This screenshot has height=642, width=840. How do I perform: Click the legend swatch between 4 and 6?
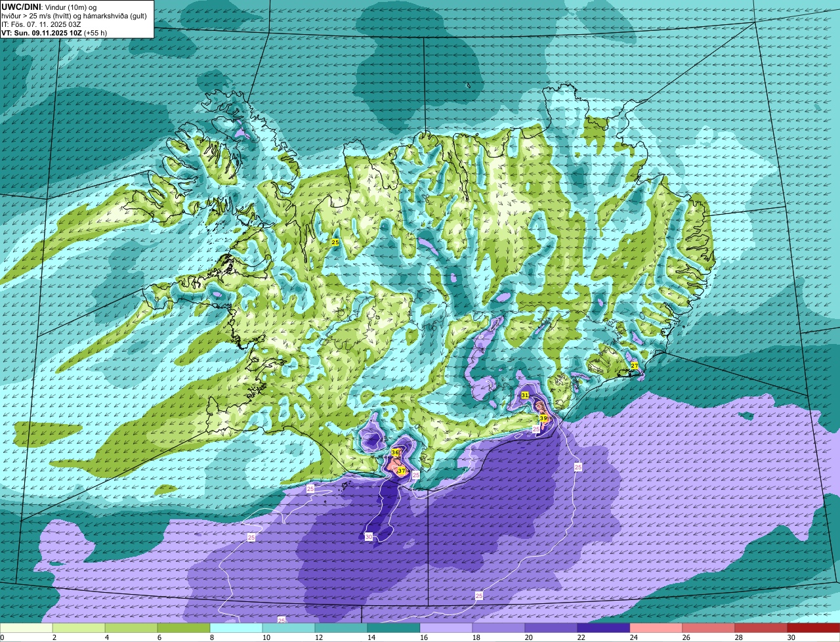[x=131, y=628]
